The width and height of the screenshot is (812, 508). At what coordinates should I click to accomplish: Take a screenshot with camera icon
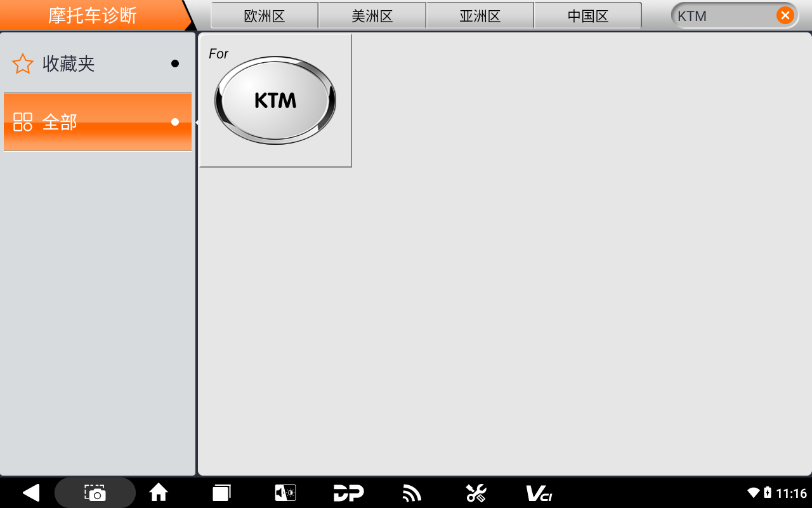tap(95, 493)
